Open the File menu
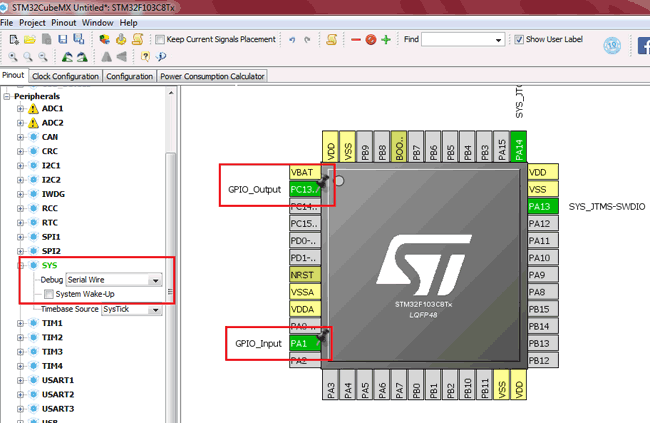 click(7, 23)
